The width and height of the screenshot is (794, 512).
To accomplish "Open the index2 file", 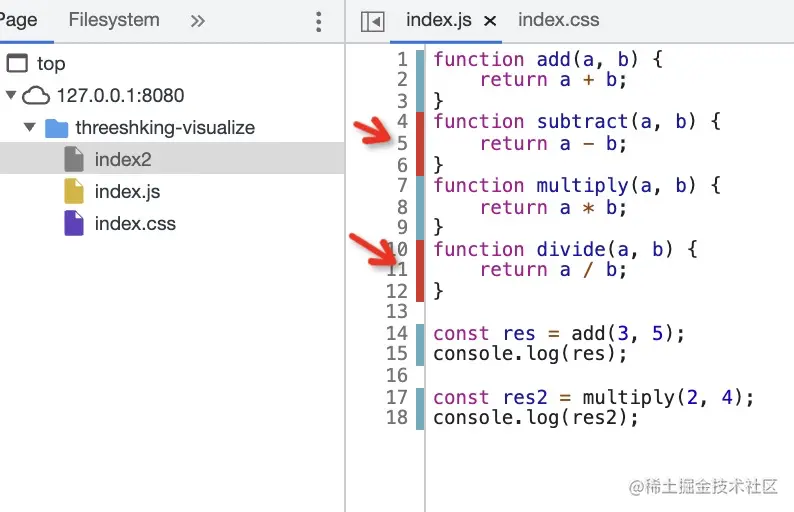I will [123, 160].
